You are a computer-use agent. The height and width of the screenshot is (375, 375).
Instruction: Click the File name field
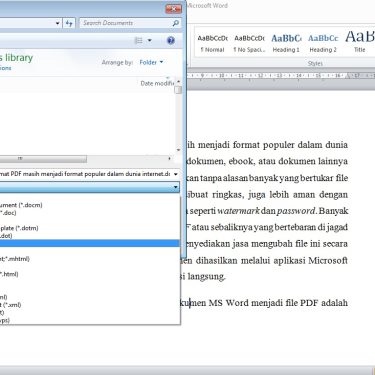point(85,174)
